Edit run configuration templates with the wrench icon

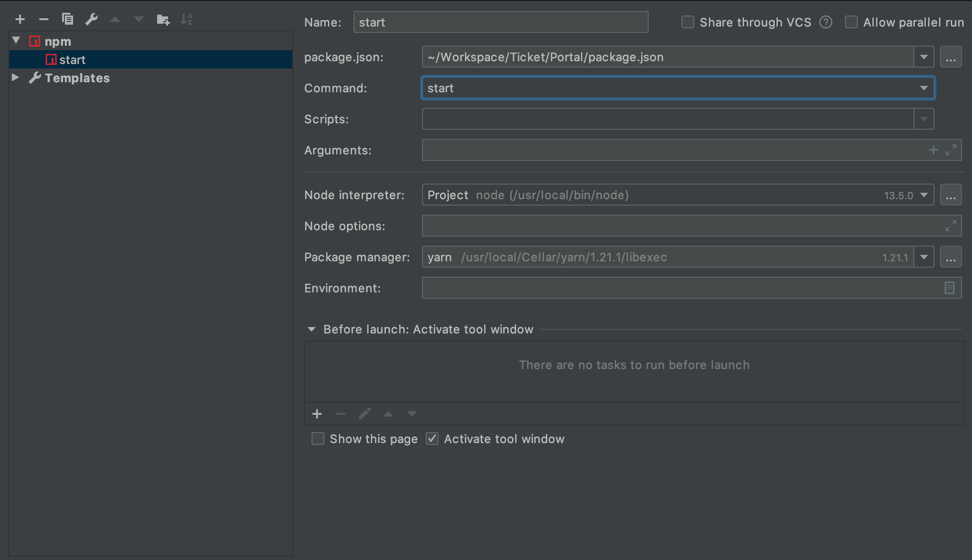pyautogui.click(x=92, y=19)
